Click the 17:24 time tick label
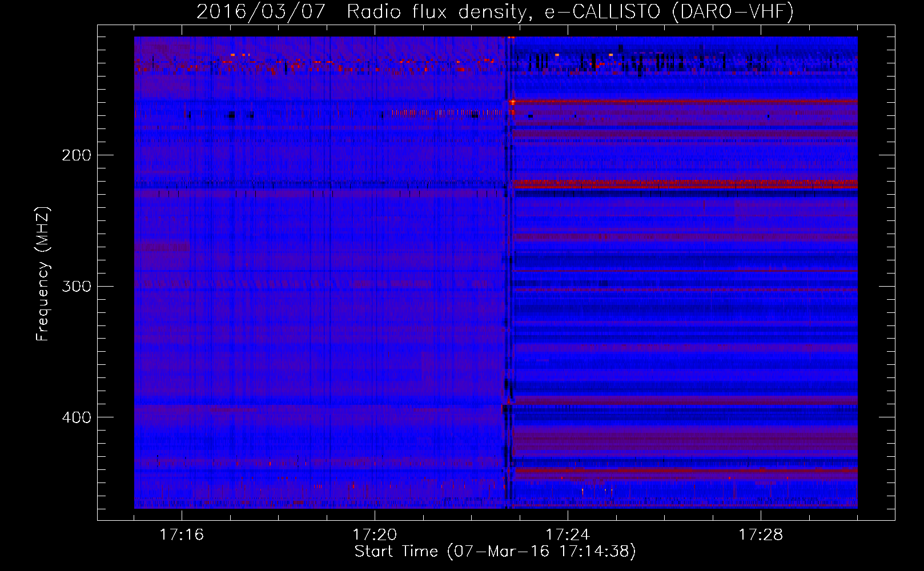 (568, 535)
